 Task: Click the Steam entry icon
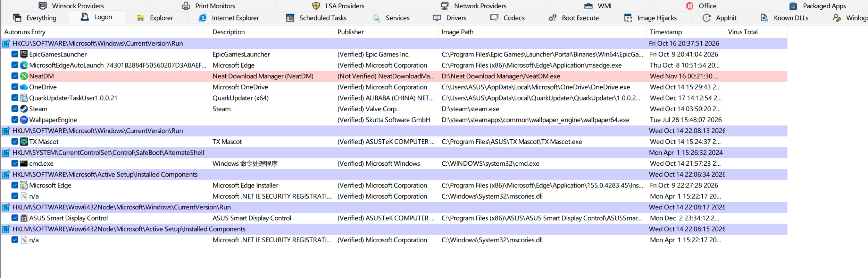(x=24, y=109)
